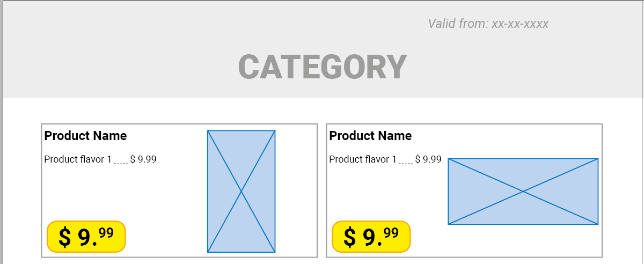
Task: Click the superscript 99 in the right badge
Action: tap(391, 233)
